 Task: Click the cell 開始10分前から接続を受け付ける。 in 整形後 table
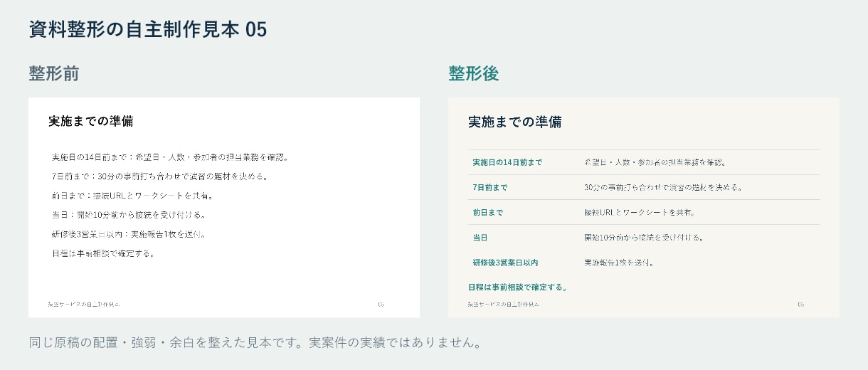646,238
